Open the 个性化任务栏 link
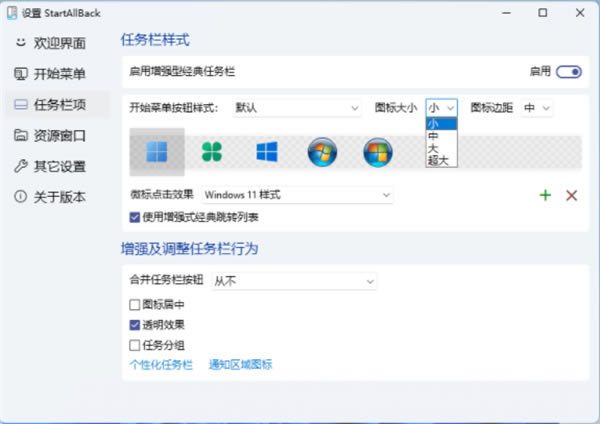 pyautogui.click(x=161, y=364)
